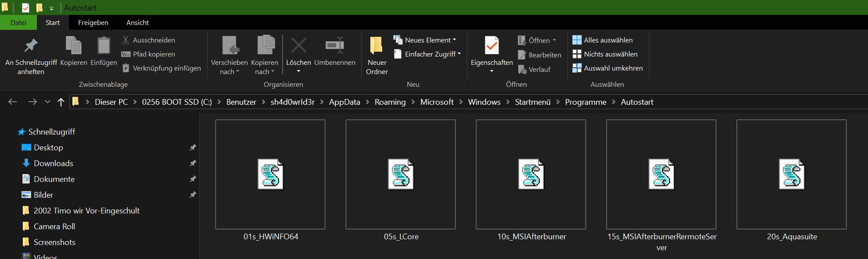Select the 10s_MSIAfterburner script file
Screen dimensions: 868x259
531,180
